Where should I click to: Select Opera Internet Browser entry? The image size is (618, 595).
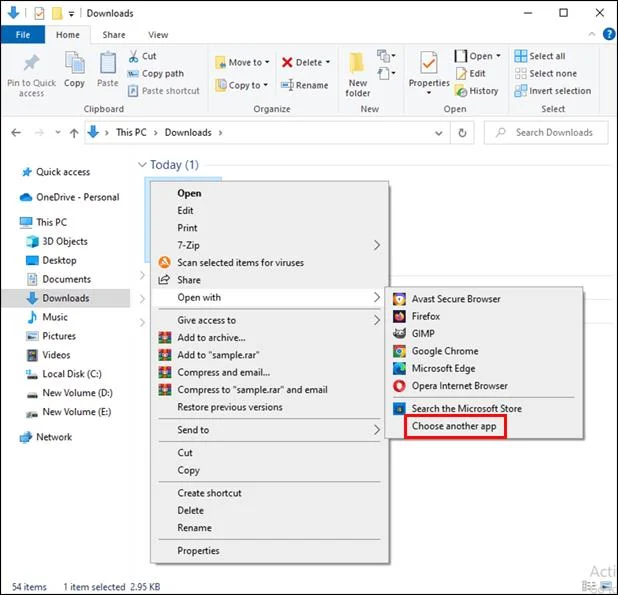(459, 386)
